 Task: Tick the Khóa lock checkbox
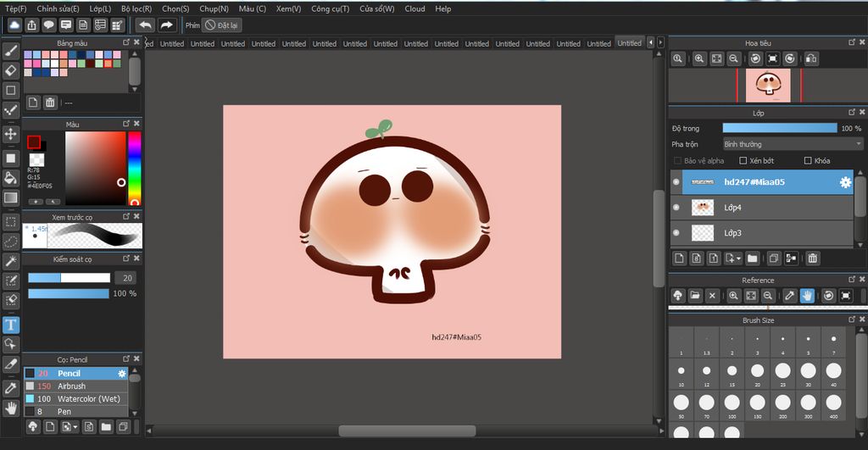[807, 161]
